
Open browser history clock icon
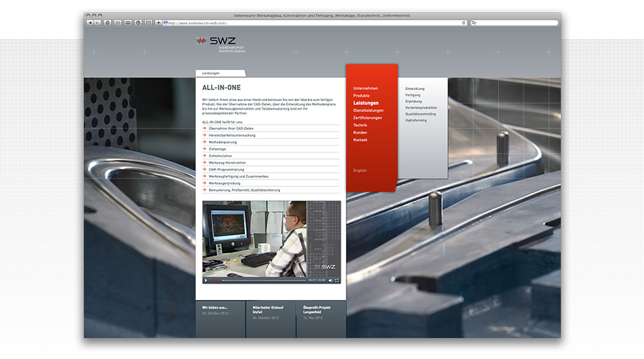click(138, 22)
